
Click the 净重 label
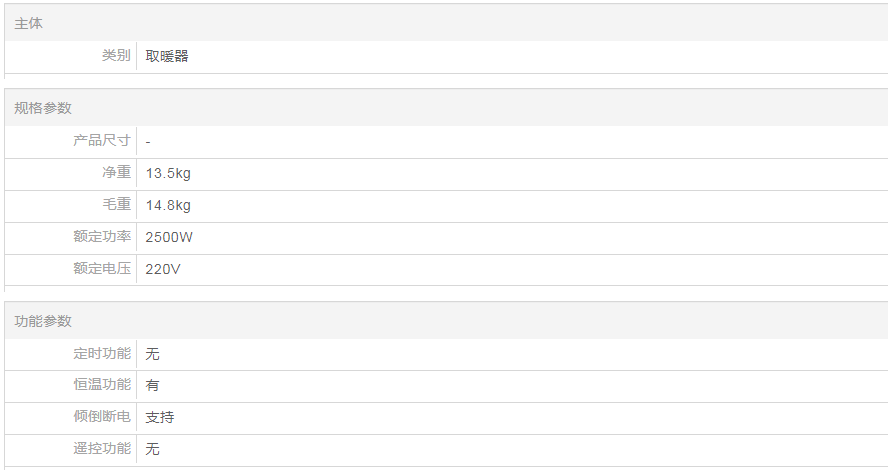pyautogui.click(x=116, y=173)
